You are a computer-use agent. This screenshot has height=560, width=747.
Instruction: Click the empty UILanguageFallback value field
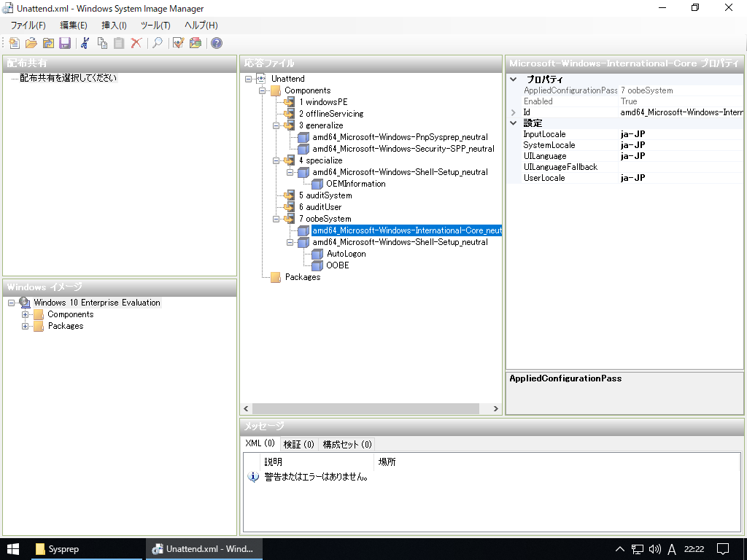[x=681, y=167]
